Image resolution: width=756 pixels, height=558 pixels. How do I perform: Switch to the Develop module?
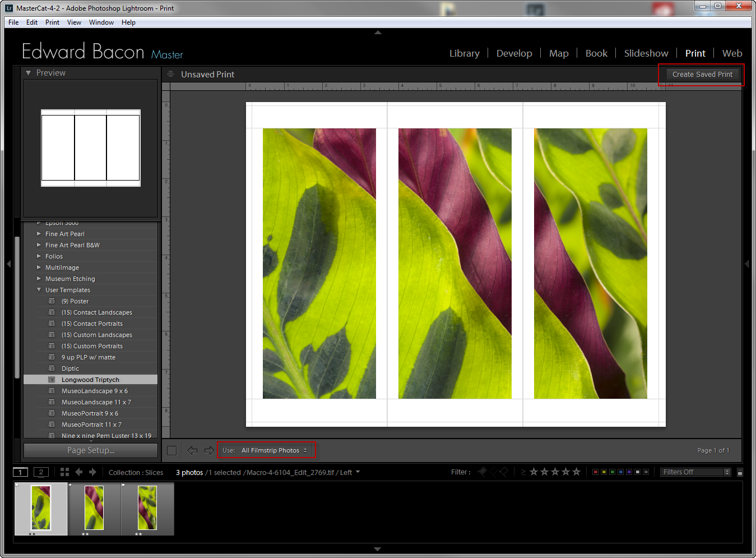pyautogui.click(x=514, y=53)
